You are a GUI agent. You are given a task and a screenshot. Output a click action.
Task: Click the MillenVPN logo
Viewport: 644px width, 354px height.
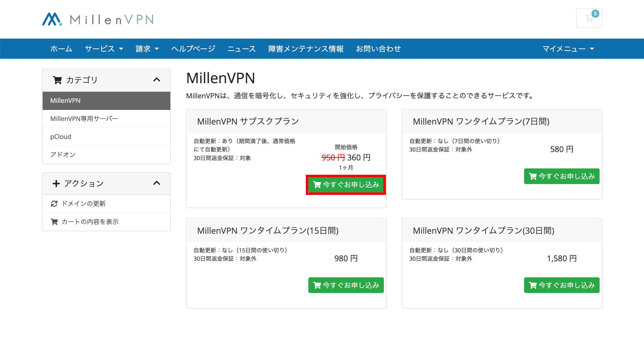(98, 19)
